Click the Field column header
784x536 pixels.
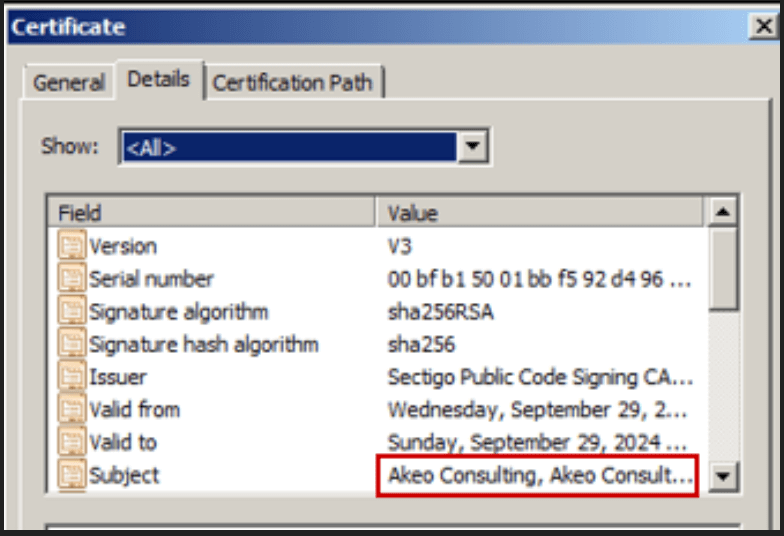pos(211,212)
